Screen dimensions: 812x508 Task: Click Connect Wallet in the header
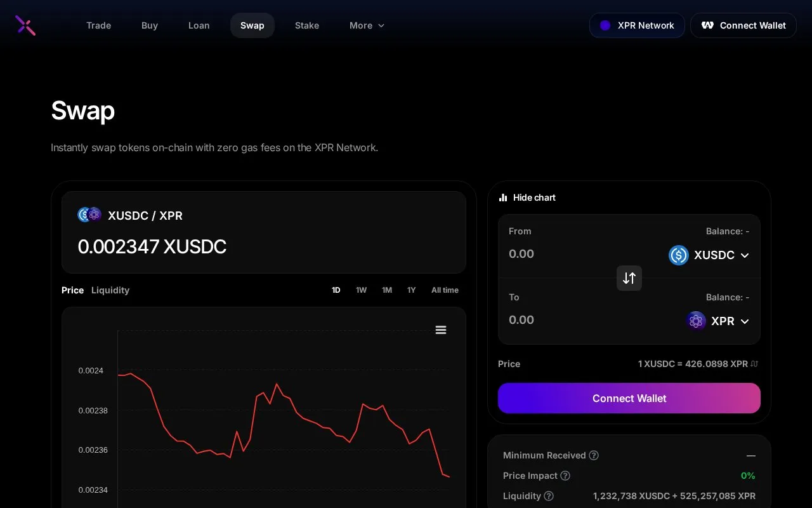[743, 25]
